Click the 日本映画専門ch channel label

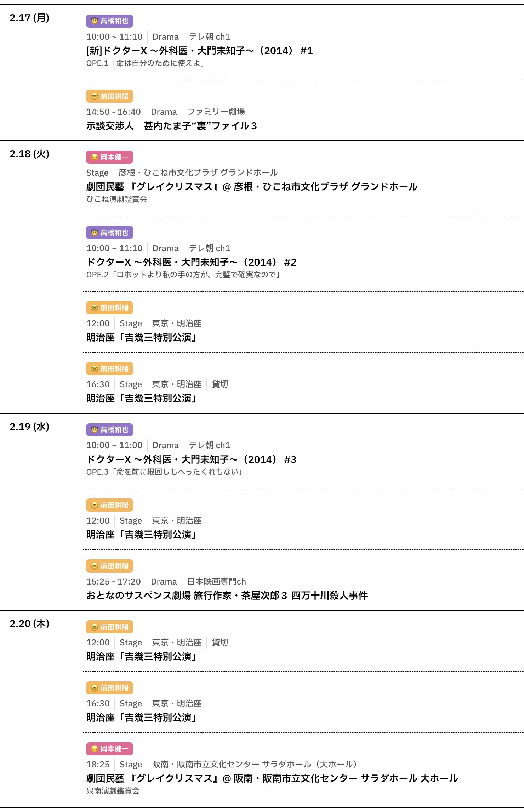coord(216,581)
